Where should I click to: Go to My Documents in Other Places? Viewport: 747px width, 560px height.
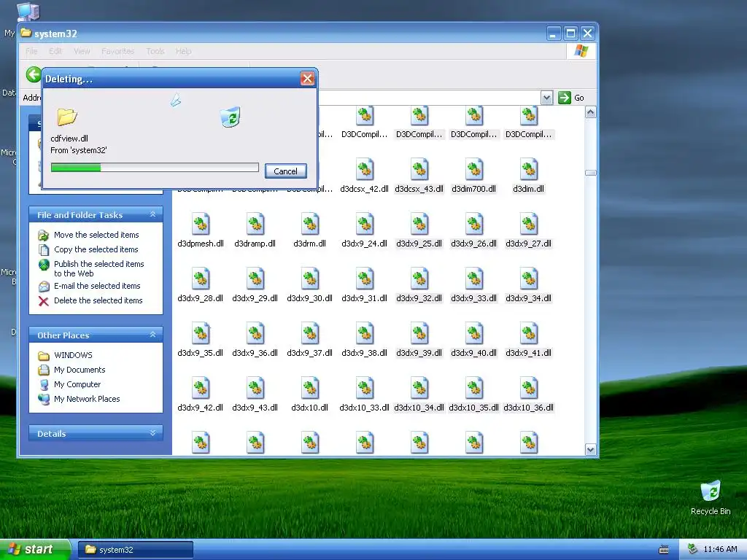point(80,370)
